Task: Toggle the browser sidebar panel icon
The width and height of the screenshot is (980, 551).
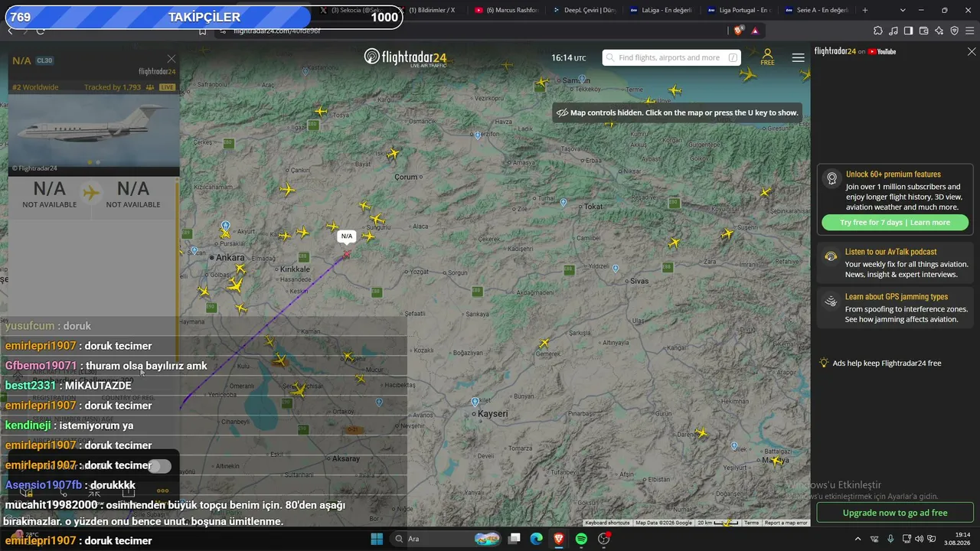Action: (909, 31)
